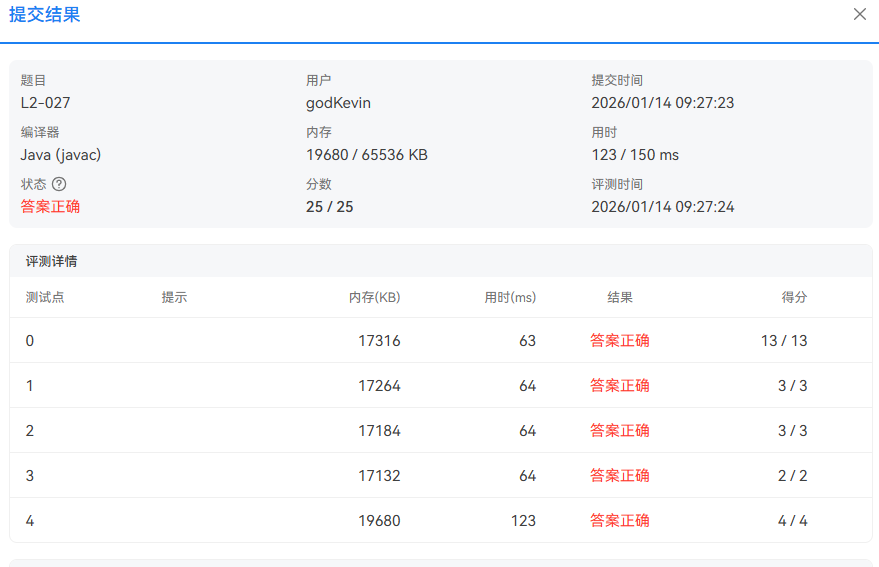879x567 pixels.
Task: Click the 分数 field label
Action: 318,184
